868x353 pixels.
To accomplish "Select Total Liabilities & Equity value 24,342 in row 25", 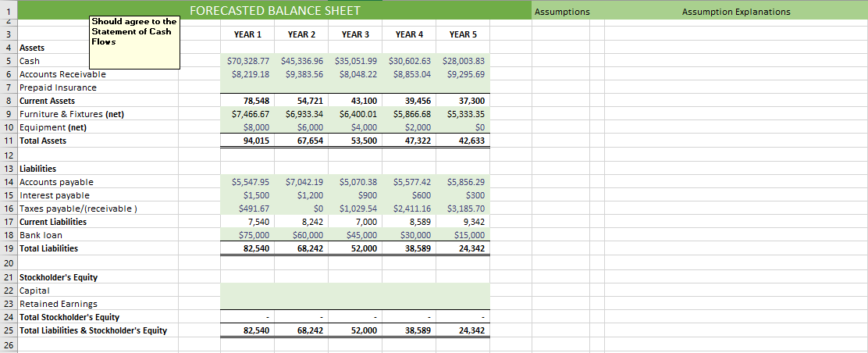I will click(464, 331).
